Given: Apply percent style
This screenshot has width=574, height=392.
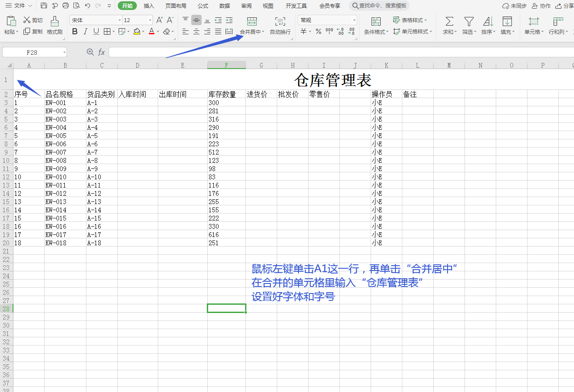Looking at the screenshot, I should (319, 32).
